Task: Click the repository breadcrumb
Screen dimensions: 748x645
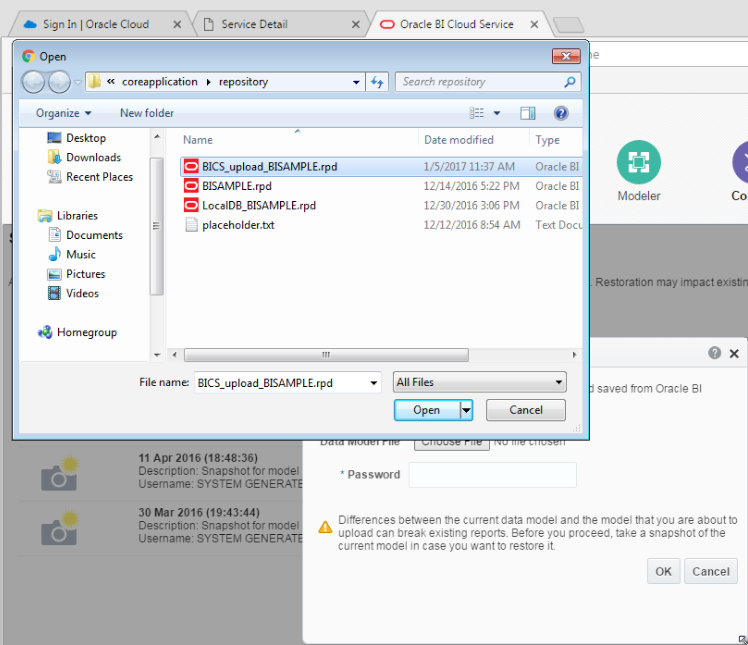Action: [x=243, y=82]
